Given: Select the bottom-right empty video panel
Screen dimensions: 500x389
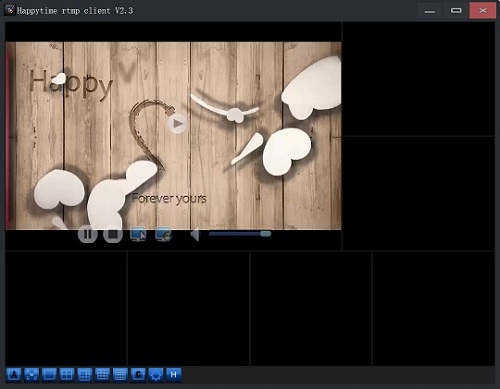Looking at the screenshot, I should click(x=434, y=309).
